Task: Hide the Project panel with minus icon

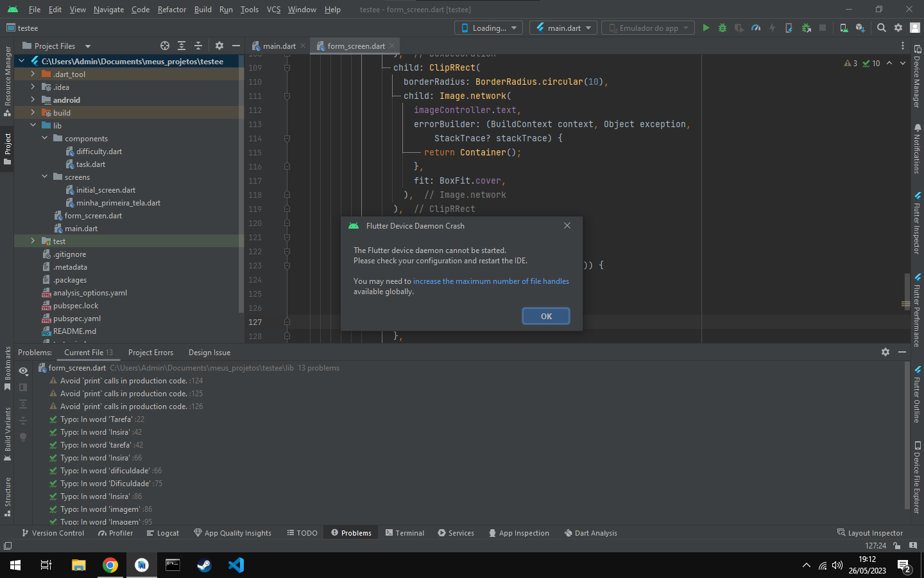Action: (x=236, y=46)
